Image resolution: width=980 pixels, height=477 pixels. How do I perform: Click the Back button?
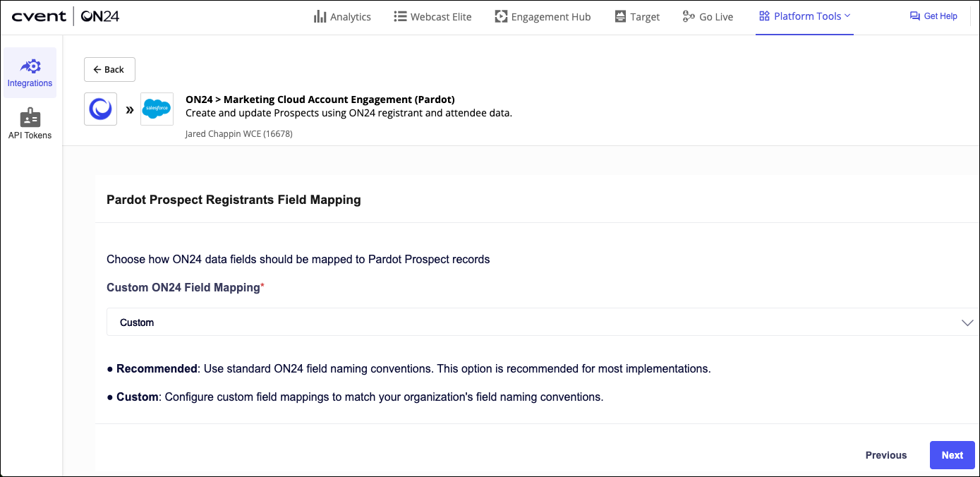pos(109,69)
